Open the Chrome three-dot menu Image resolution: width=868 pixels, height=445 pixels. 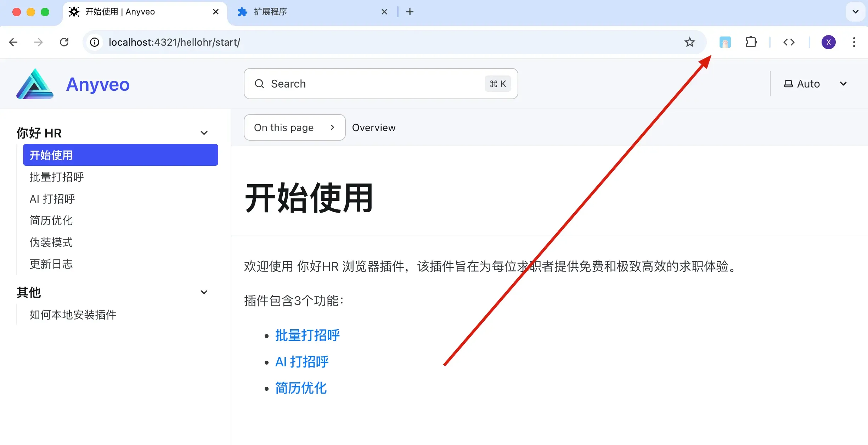point(854,42)
